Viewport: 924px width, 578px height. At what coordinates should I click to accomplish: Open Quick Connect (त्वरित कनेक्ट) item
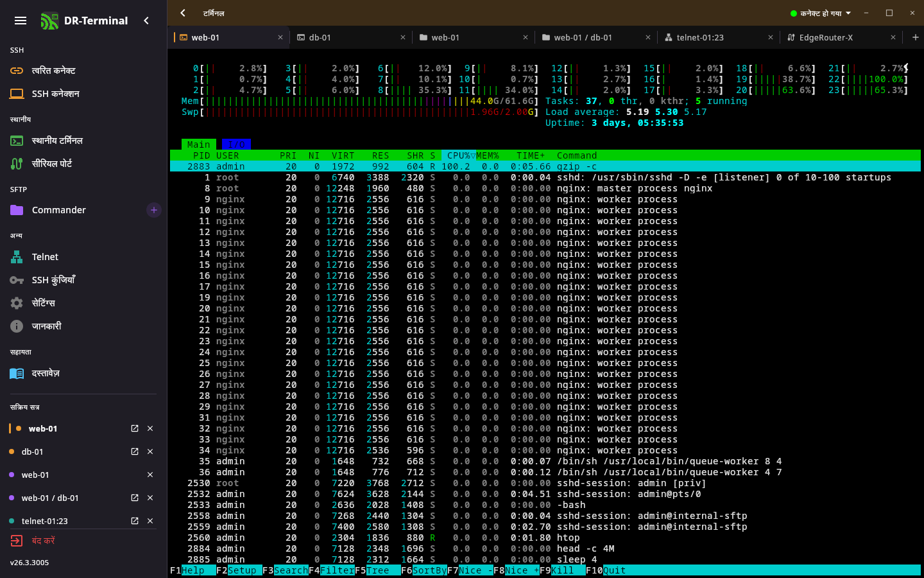click(83, 71)
